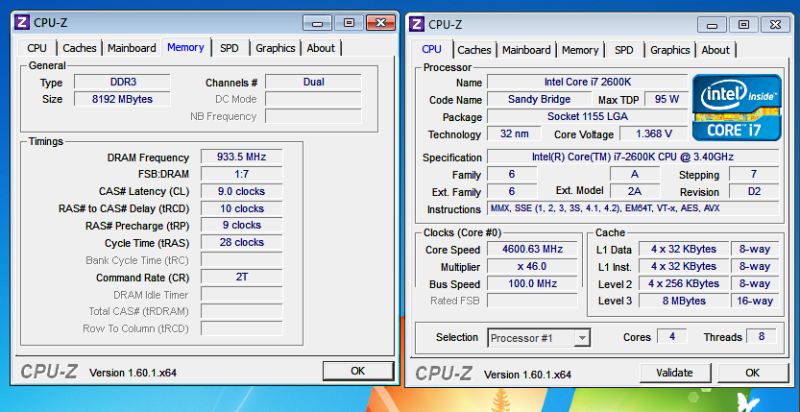Maximize the left CPU-Z Memory window
The height and width of the screenshot is (412, 800).
point(349,23)
